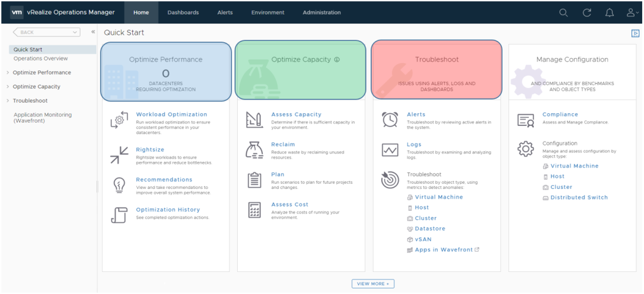Switch to the Dashboards tab
The height and width of the screenshot is (294, 644).
183,13
